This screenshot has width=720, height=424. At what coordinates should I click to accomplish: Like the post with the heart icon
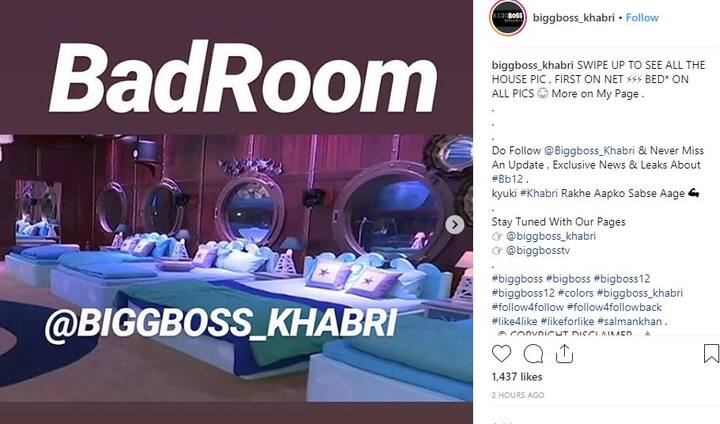click(501, 354)
